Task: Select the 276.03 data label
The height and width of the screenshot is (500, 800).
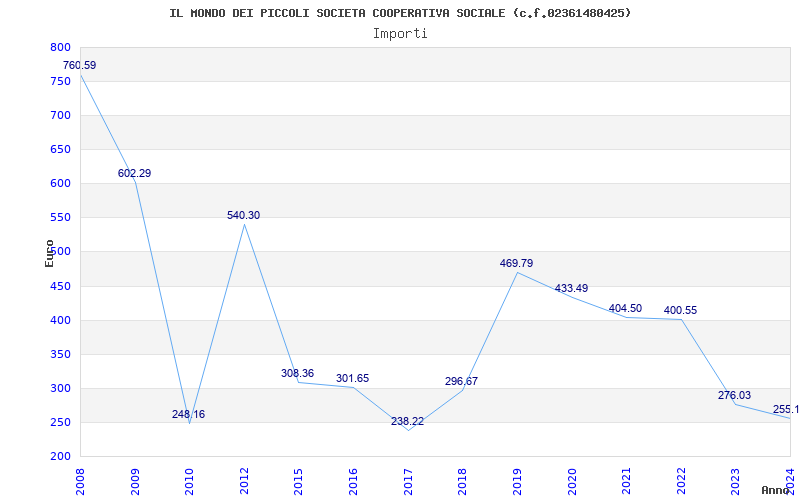Action: coord(734,395)
